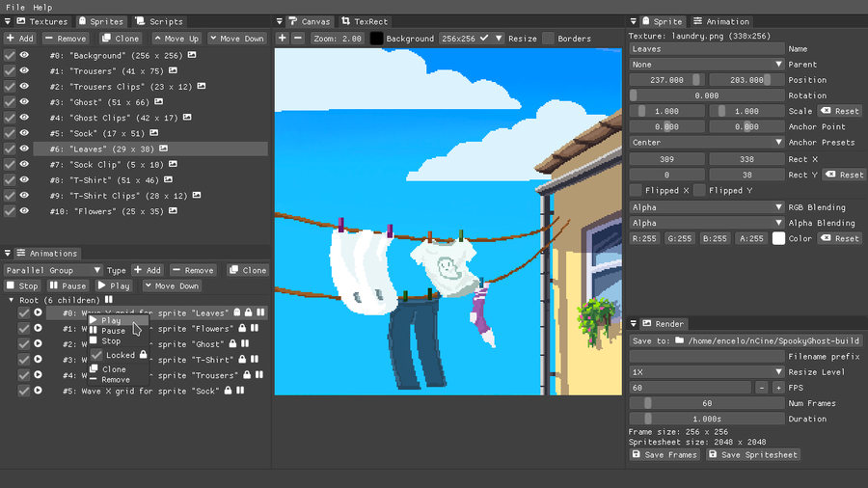The width and height of the screenshot is (868, 488).
Task: Collapse the Animations panel triangle
Action: coord(7,253)
